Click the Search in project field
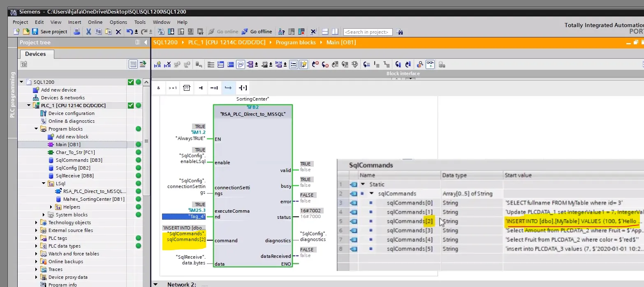This screenshot has width=644, height=287. point(368,32)
